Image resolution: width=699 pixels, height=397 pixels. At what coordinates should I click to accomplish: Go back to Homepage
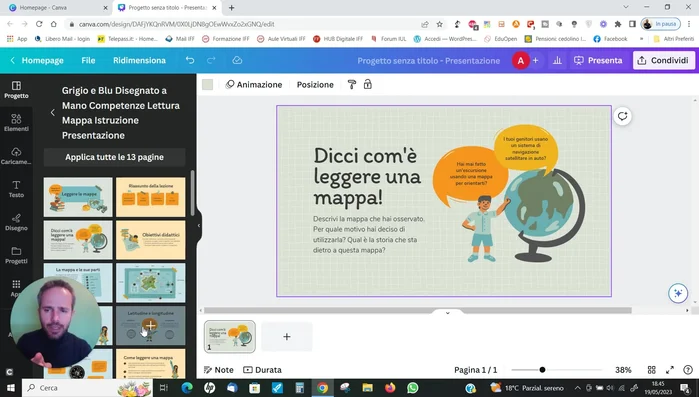37,60
